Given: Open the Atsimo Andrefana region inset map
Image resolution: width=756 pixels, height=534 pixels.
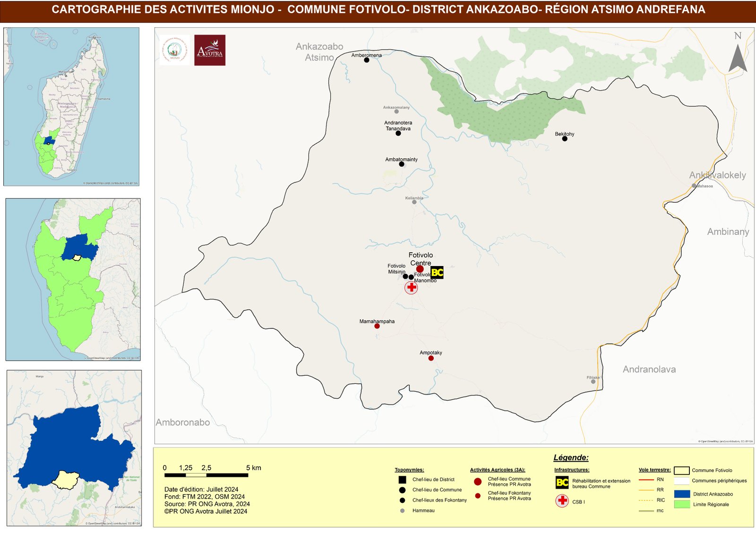Looking at the screenshot, I should 73,280.
